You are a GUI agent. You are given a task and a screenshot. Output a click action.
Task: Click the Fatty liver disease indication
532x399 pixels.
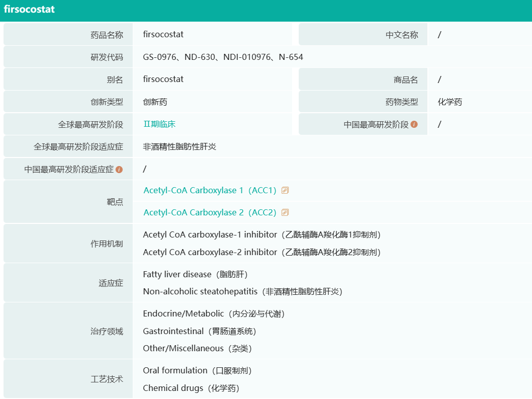point(195,274)
